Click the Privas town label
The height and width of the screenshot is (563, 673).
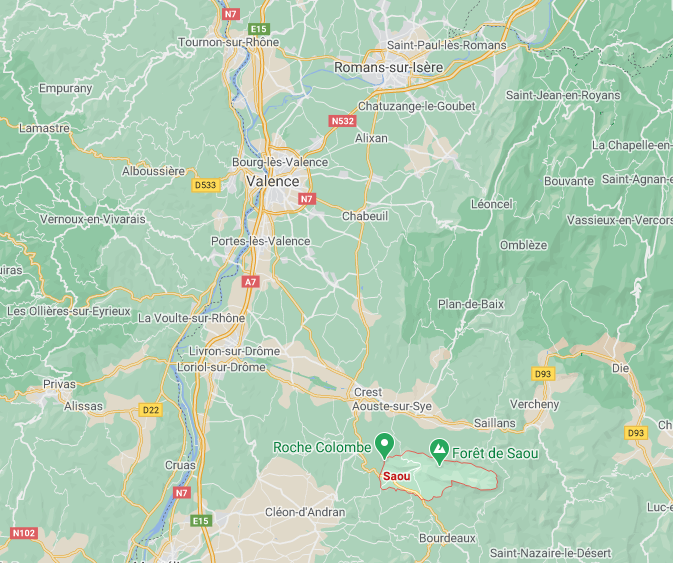tap(59, 384)
